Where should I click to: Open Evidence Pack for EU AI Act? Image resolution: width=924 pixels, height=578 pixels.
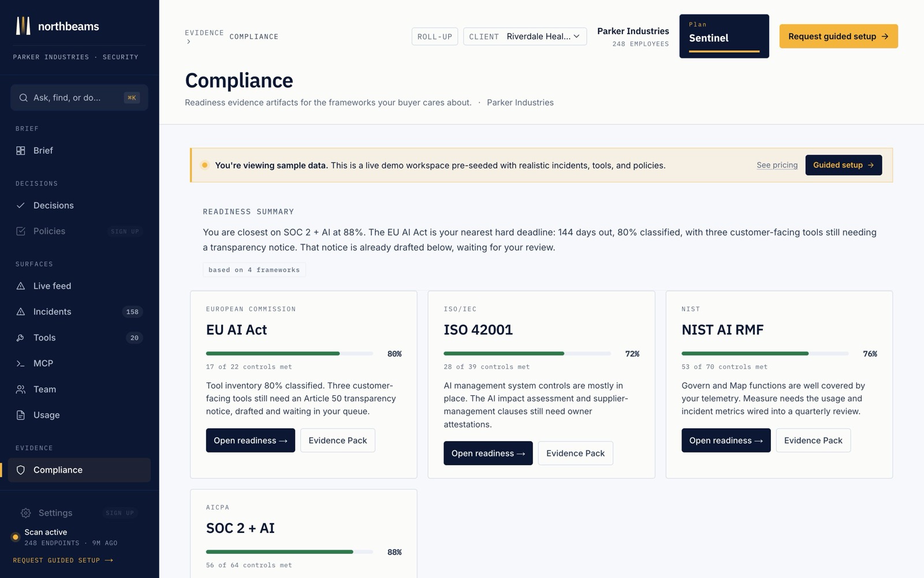tap(338, 440)
